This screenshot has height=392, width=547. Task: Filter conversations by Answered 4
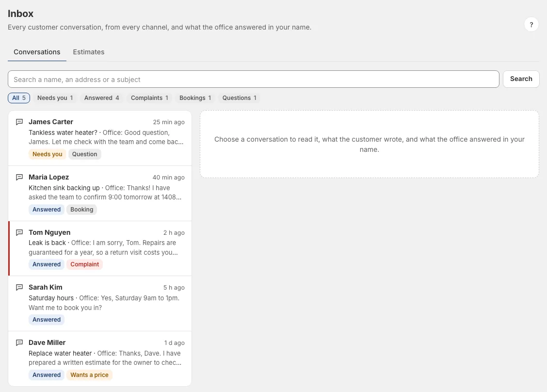(101, 98)
